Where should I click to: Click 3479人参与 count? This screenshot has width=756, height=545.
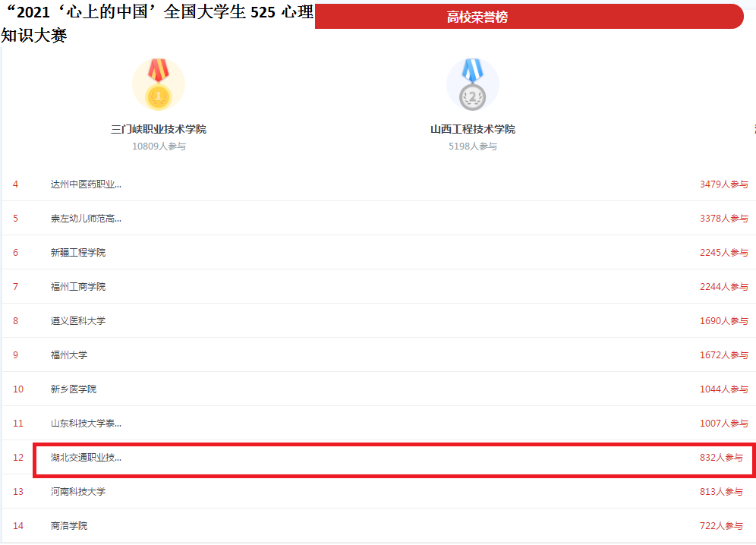[723, 184]
